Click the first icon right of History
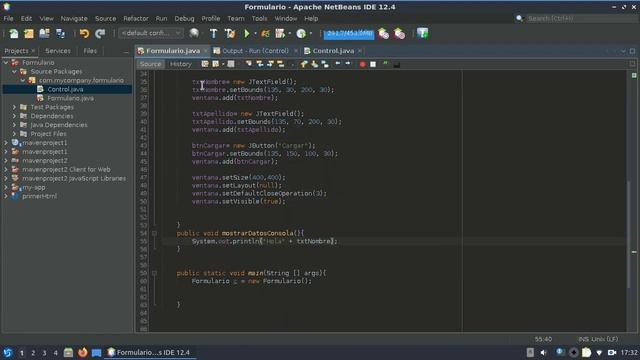 204,64
